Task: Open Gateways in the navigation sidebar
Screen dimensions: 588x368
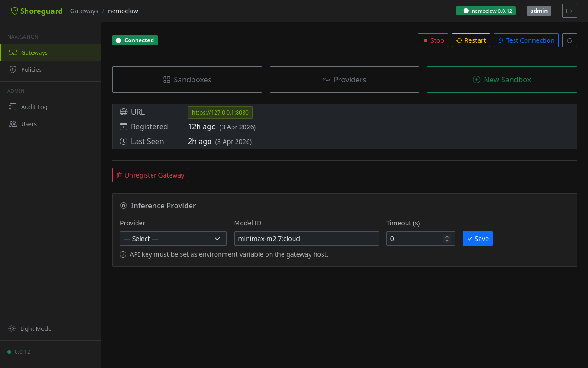Action: point(34,52)
